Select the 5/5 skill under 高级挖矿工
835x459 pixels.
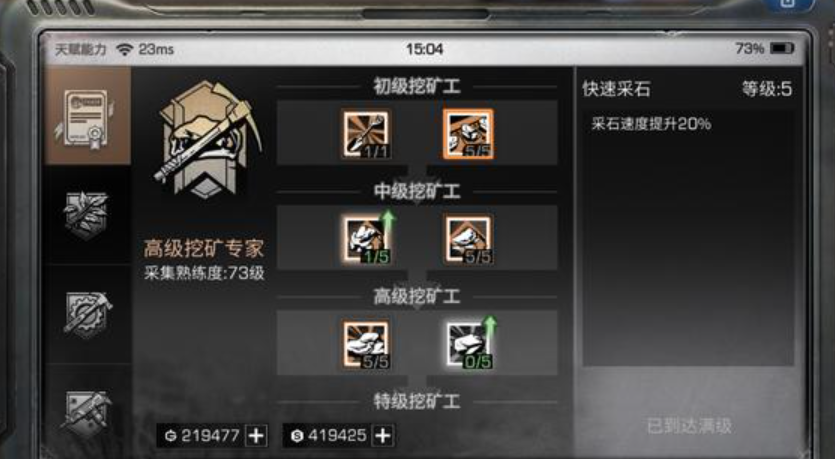366,345
